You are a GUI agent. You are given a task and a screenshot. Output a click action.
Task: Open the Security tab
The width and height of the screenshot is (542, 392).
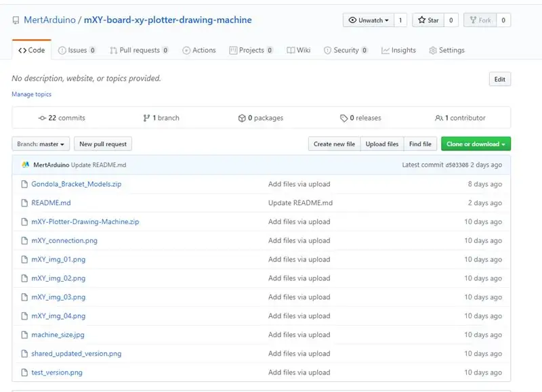346,50
